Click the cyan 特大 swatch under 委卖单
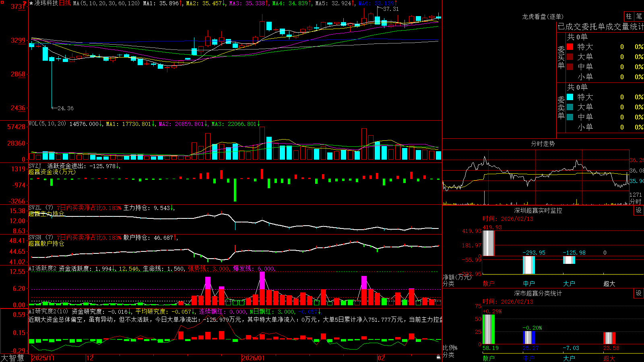 tap(570, 97)
